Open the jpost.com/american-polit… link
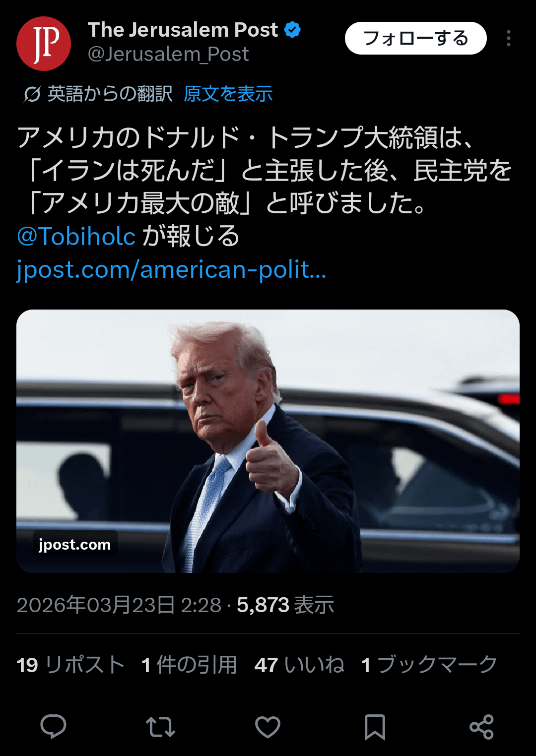536x756 pixels. [171, 270]
